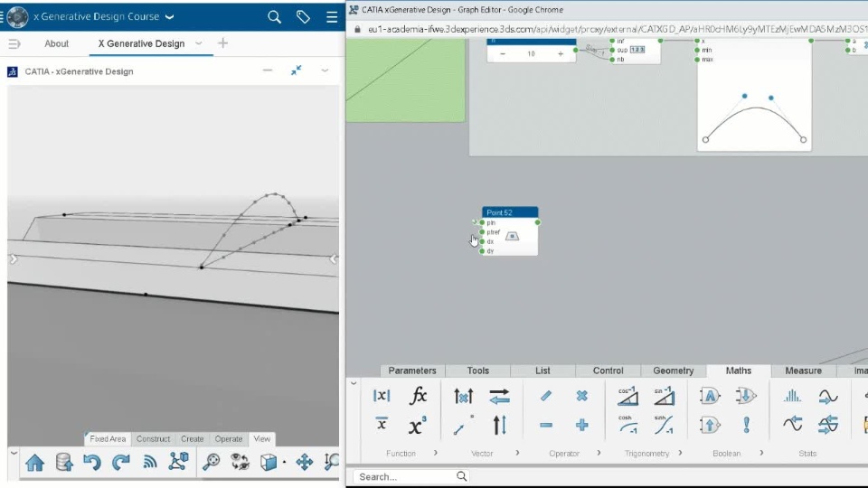Screen dimensions: 868x488
Task: Click the fit all in view magnifier
Action: (x=211, y=462)
